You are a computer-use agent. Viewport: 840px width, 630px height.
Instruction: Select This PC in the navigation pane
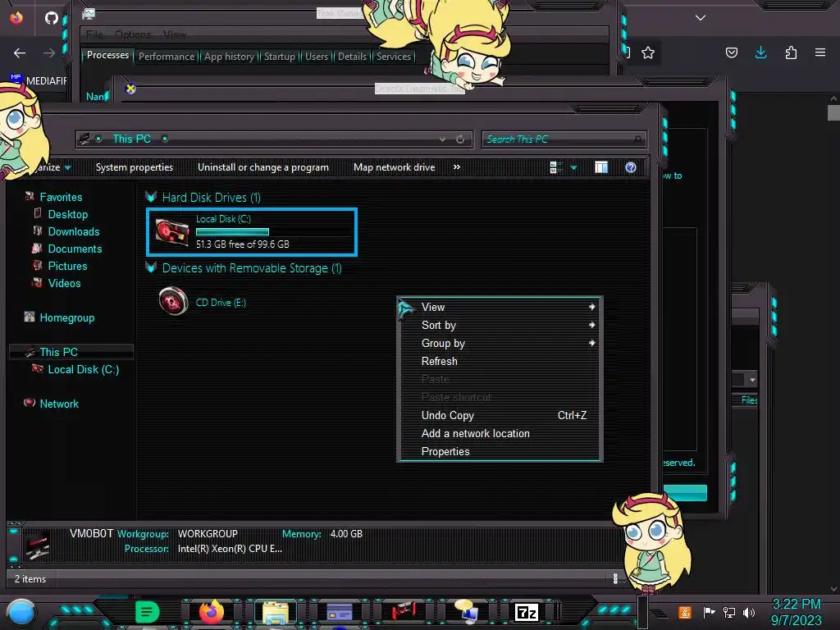pyautogui.click(x=58, y=352)
